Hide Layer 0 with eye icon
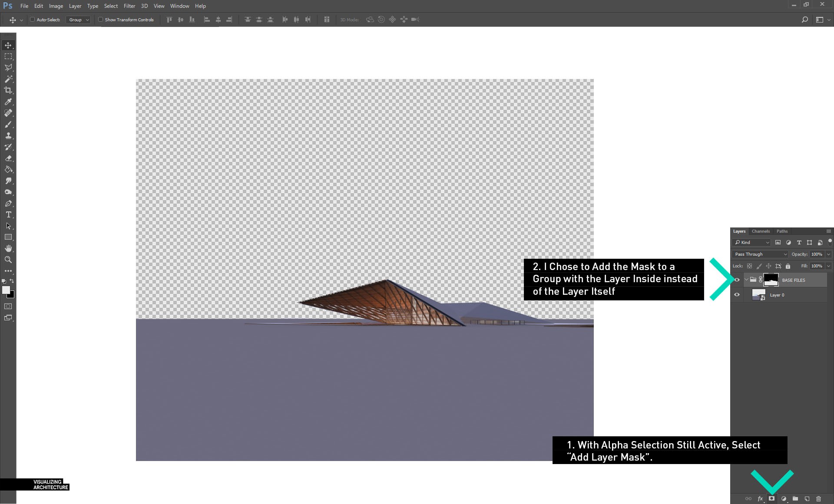 pos(737,295)
